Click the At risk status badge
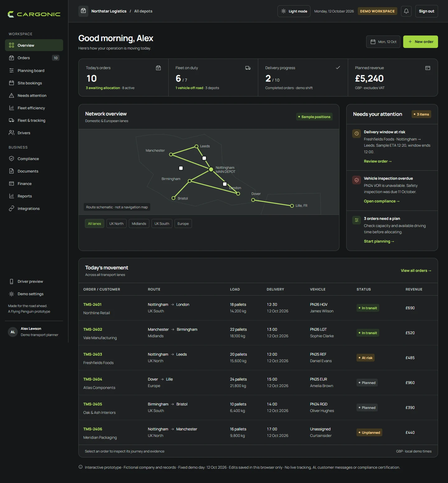448x483 pixels. click(x=366, y=358)
